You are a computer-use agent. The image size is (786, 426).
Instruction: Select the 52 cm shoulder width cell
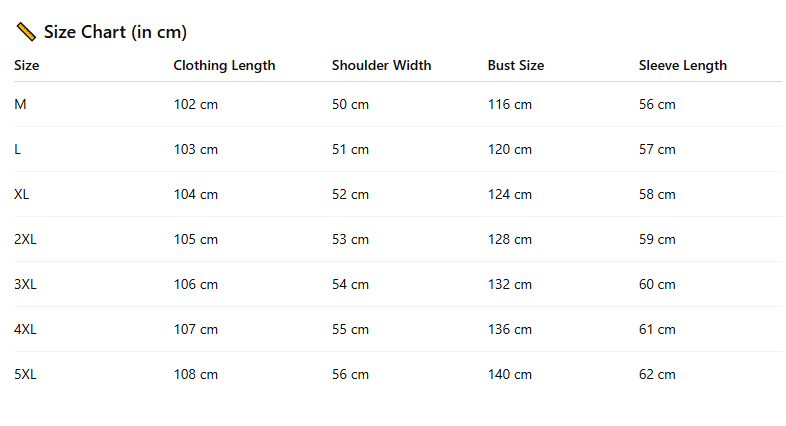(x=350, y=194)
